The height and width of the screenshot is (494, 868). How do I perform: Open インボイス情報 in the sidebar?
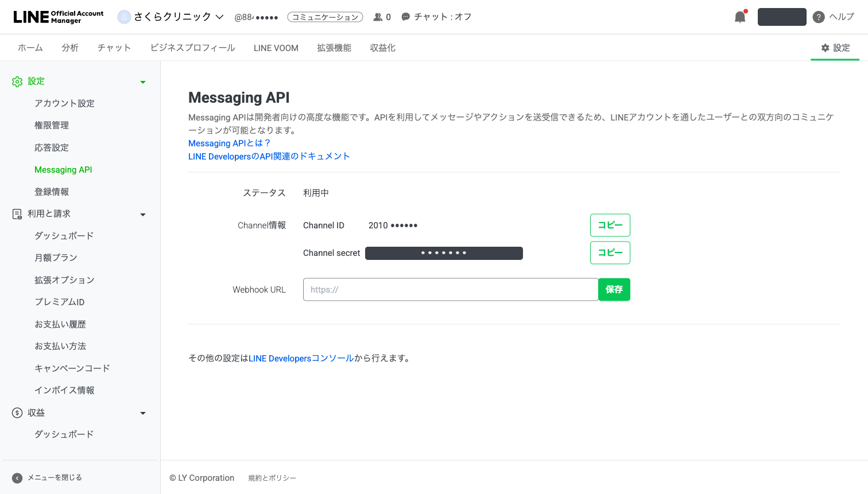(x=64, y=390)
